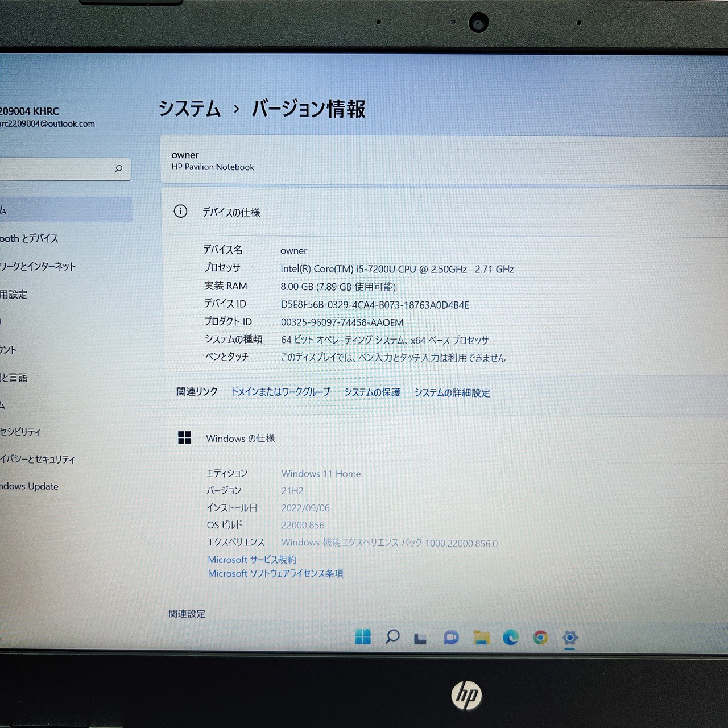Click HP Pavilion Notebook device card
Image resolution: width=728 pixels, height=728 pixels.
coord(444,160)
